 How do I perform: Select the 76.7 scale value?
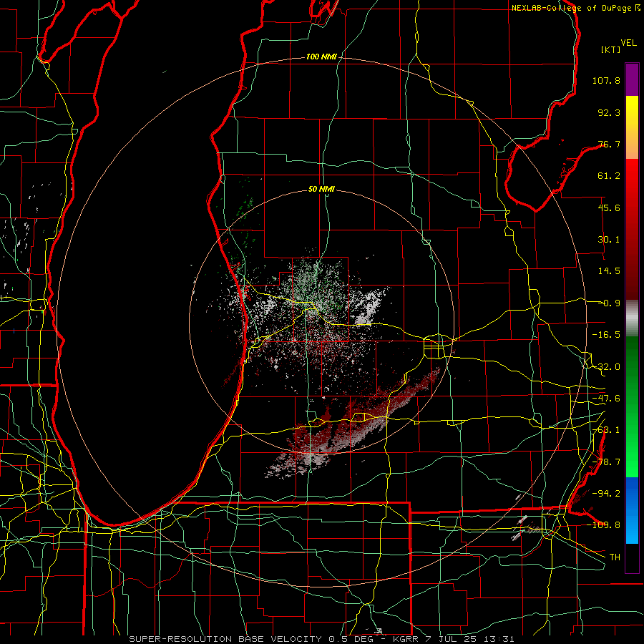(x=609, y=144)
